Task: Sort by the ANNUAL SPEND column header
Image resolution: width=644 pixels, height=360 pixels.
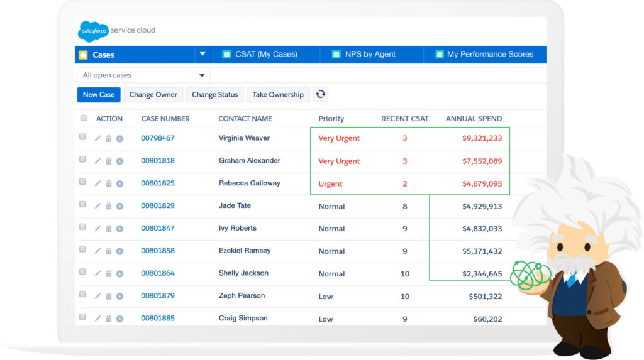Action: [x=474, y=119]
